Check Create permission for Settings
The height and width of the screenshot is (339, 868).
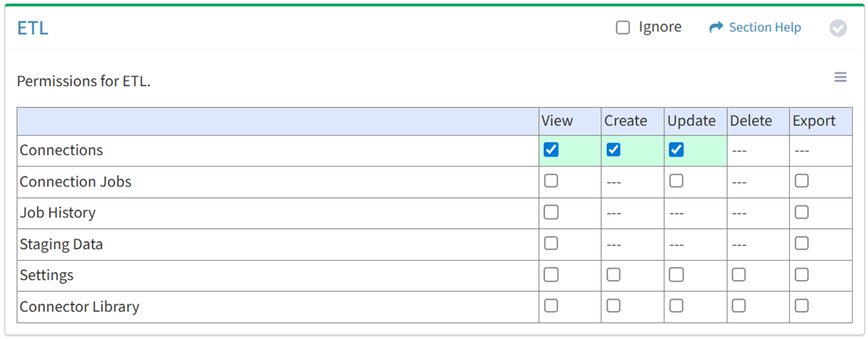(613, 274)
